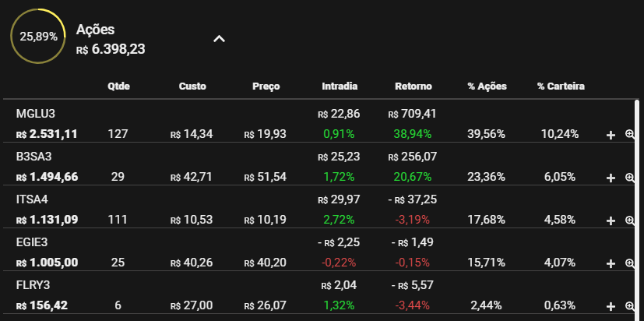
Task: Click MGLU3 cost R$ 14,34
Action: click(x=192, y=134)
